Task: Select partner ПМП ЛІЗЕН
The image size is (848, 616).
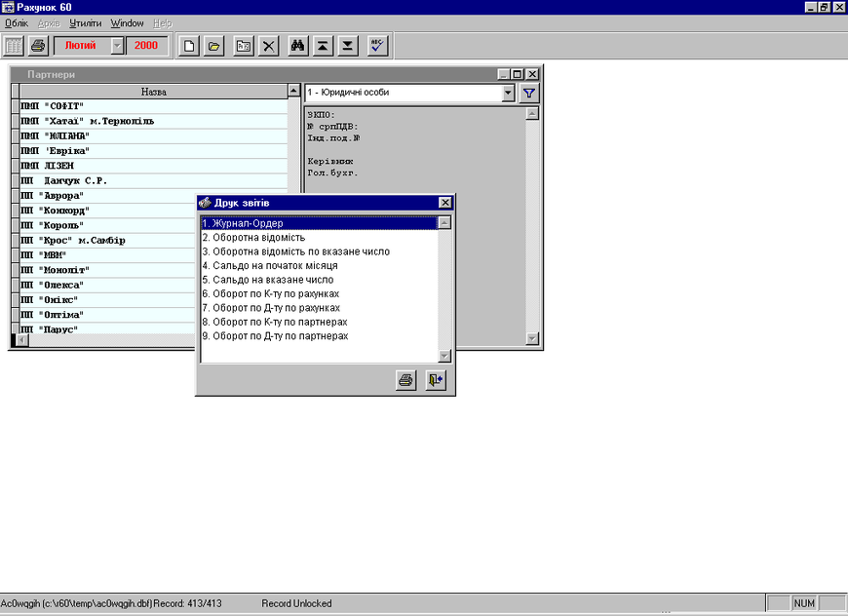Action: click(x=154, y=166)
